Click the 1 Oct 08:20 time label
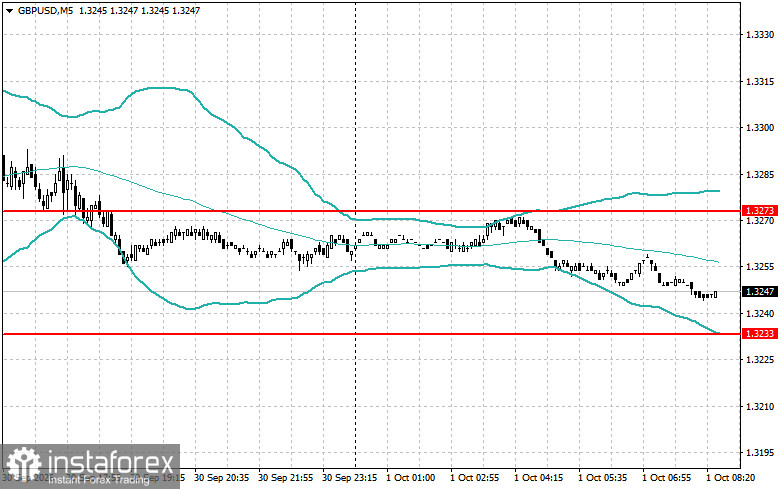This screenshot has height=489, width=781. pyautogui.click(x=730, y=478)
